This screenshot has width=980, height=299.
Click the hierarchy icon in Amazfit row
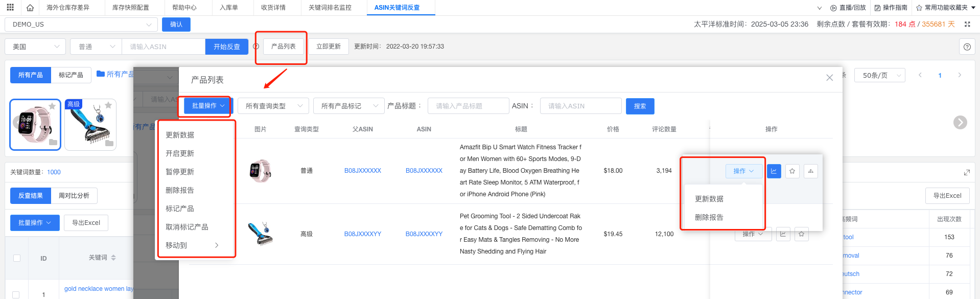click(810, 171)
